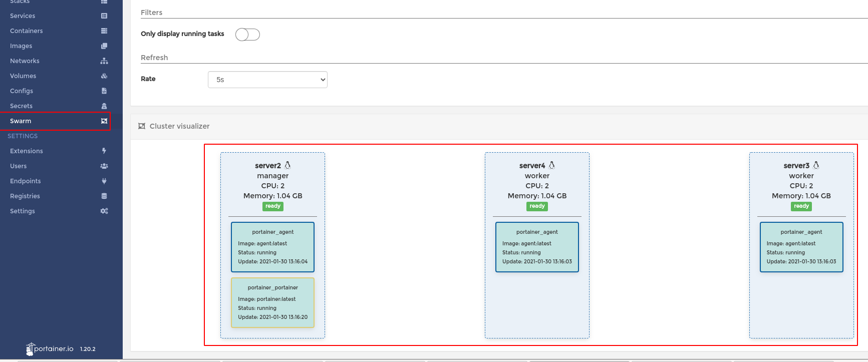
Task: Open Configs in the sidebar
Action: tap(22, 91)
